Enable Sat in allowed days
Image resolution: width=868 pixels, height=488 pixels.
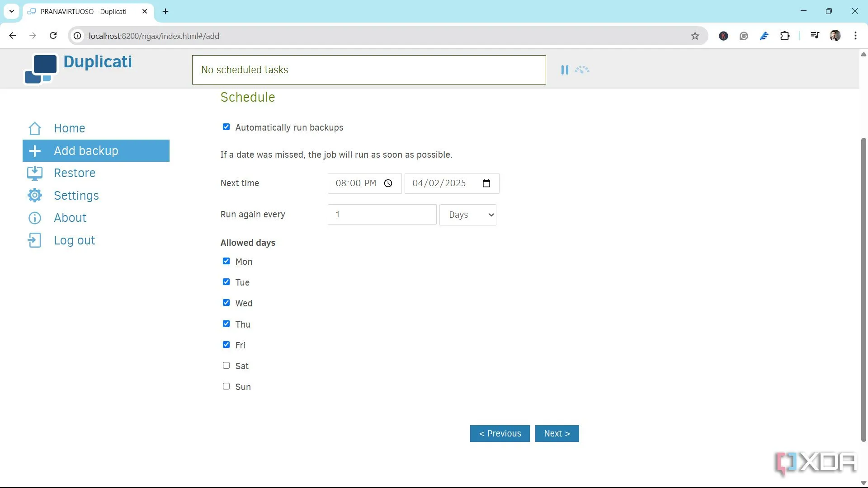coord(226,366)
